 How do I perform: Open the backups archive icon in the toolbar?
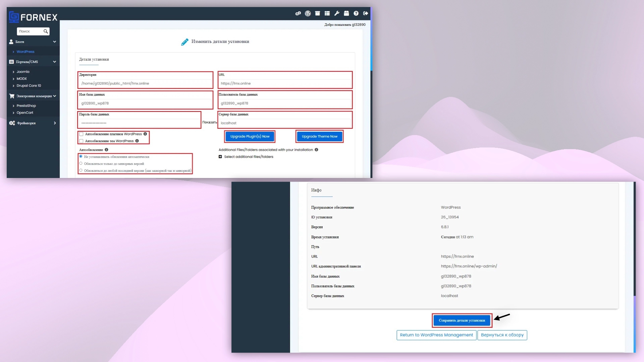[318, 13]
